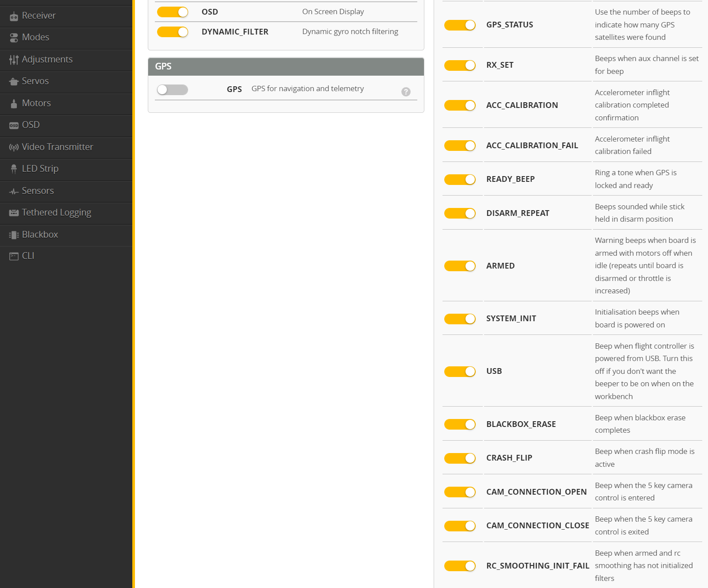Turn off the USB beeper toggle
The image size is (708, 588).
(x=460, y=372)
